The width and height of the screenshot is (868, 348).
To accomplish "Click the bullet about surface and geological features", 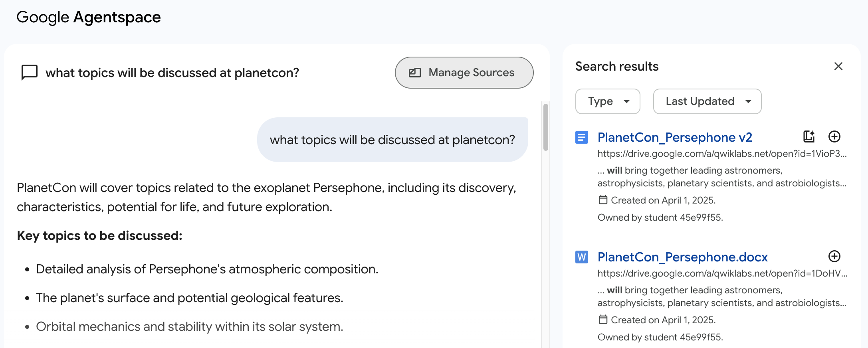I will [190, 298].
